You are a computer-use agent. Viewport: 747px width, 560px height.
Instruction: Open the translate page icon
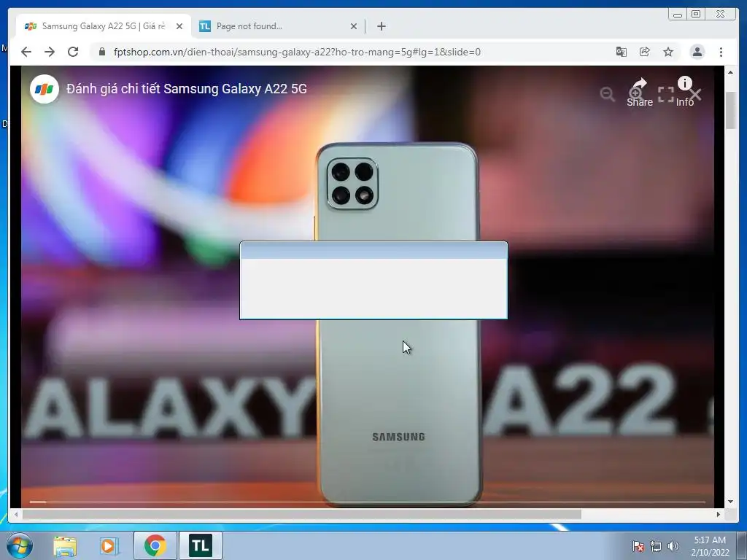click(622, 52)
